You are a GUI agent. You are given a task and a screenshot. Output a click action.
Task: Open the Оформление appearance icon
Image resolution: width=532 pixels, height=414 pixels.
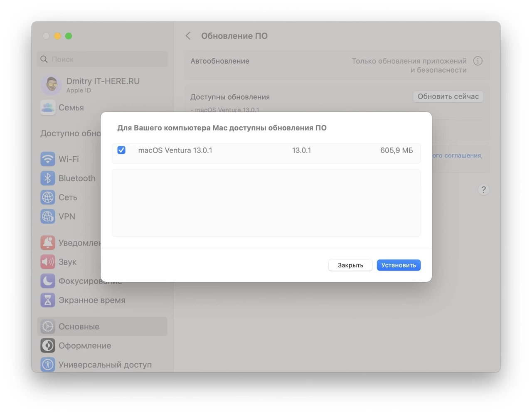pyautogui.click(x=48, y=345)
